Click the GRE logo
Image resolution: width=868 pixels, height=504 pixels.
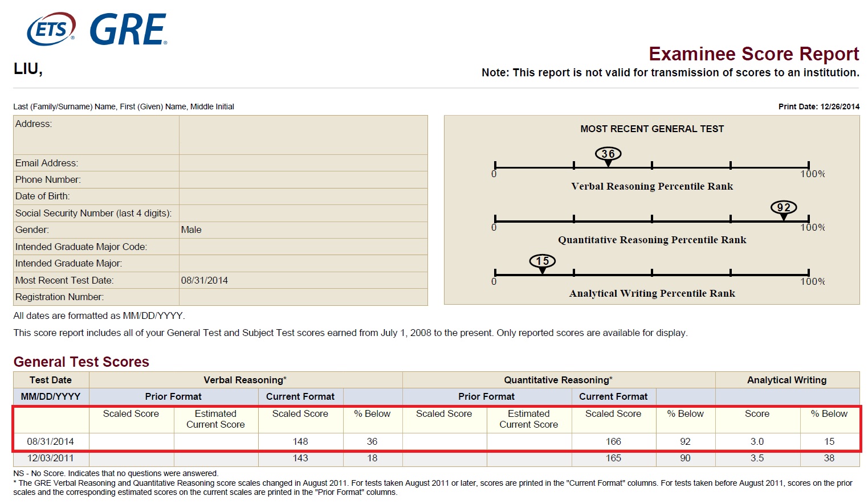[x=128, y=30]
